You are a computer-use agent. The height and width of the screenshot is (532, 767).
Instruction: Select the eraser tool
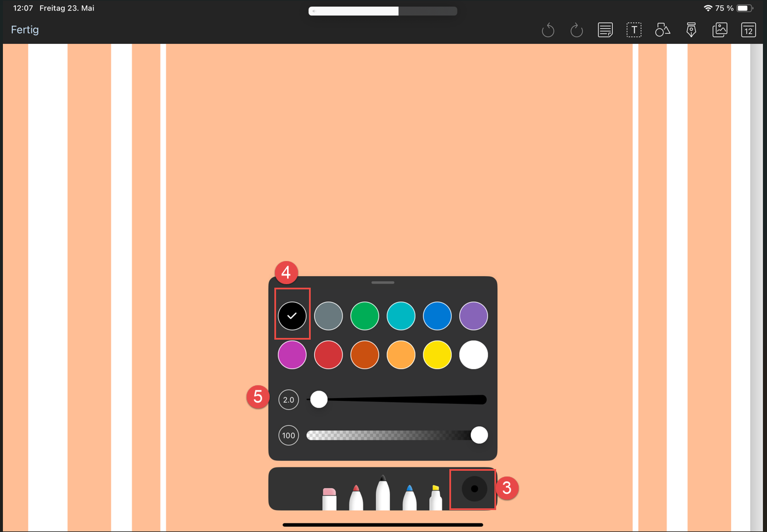(329, 499)
